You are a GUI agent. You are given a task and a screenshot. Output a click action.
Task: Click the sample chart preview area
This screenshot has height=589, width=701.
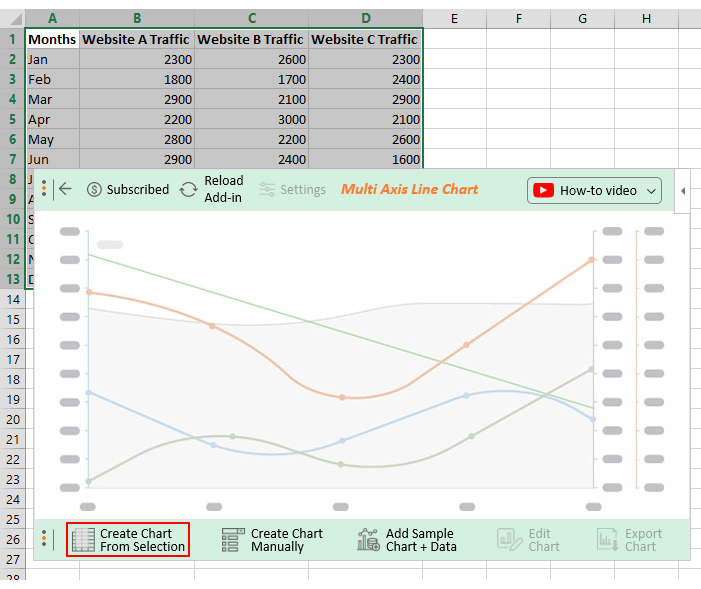coord(361,364)
